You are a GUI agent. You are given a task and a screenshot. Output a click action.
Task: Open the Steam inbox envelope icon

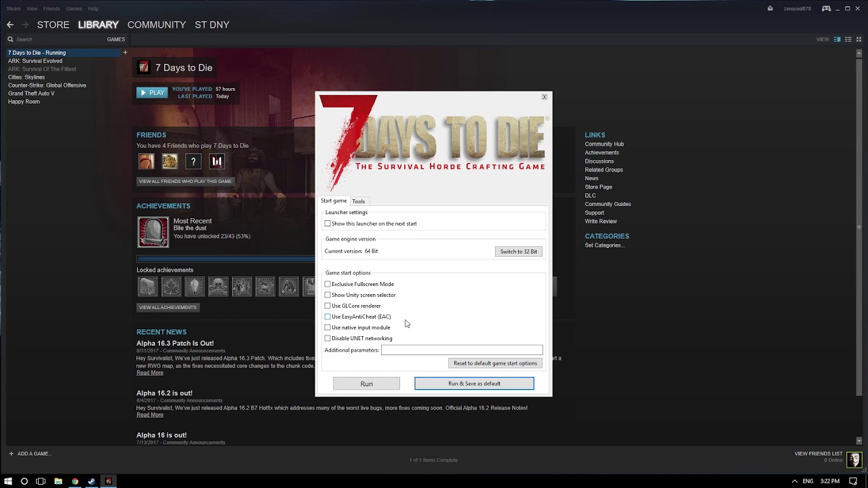click(x=770, y=9)
